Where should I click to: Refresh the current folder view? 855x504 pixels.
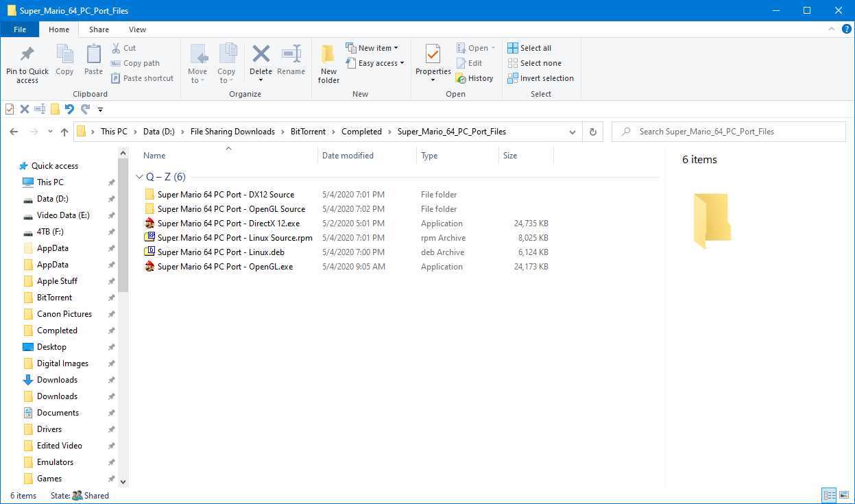coord(592,132)
